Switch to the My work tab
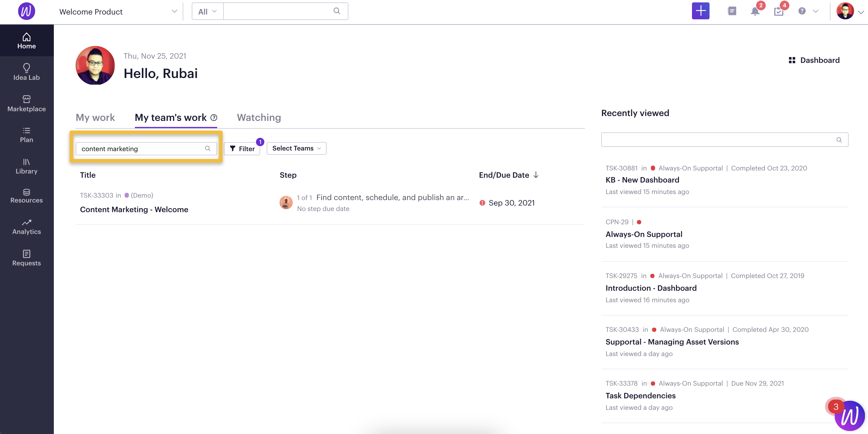This screenshot has height=434, width=868. 95,118
